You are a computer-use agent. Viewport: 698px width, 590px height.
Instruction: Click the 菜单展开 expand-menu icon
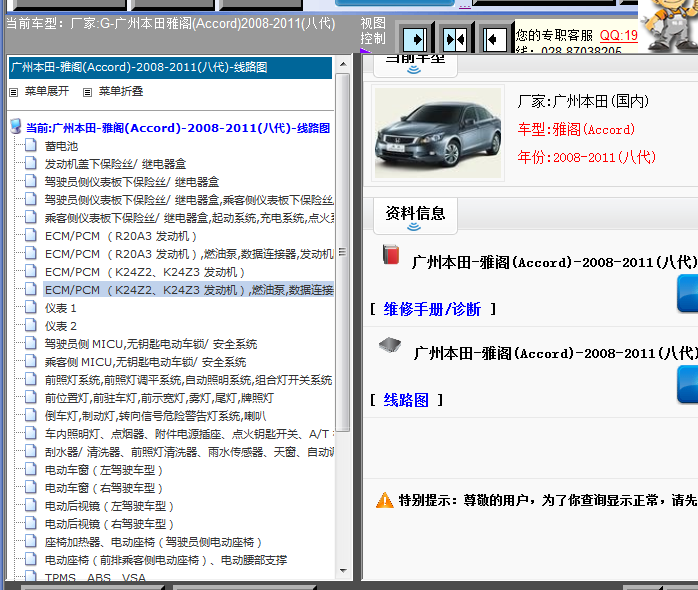14,92
